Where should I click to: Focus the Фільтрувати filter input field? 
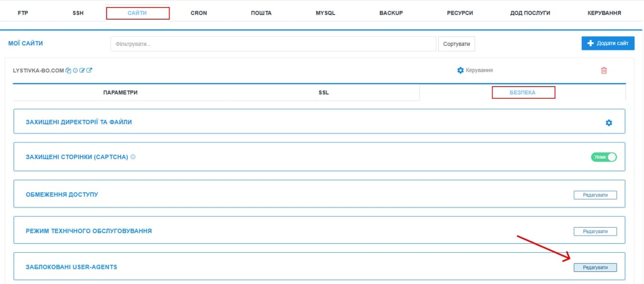(273, 44)
